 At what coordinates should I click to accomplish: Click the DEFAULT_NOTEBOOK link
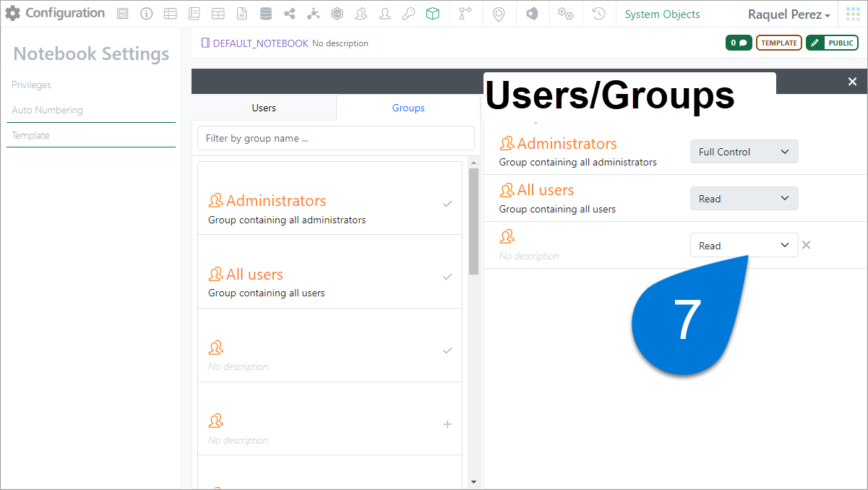click(261, 43)
